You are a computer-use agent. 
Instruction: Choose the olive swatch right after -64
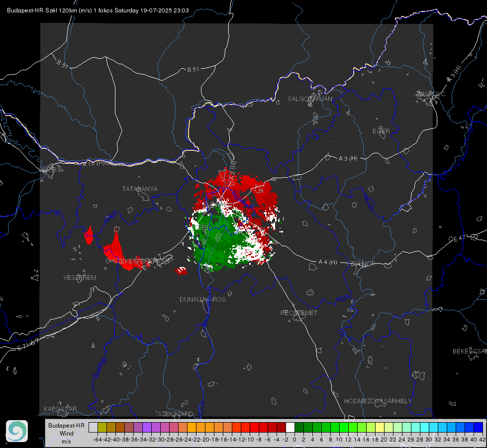[102, 428]
